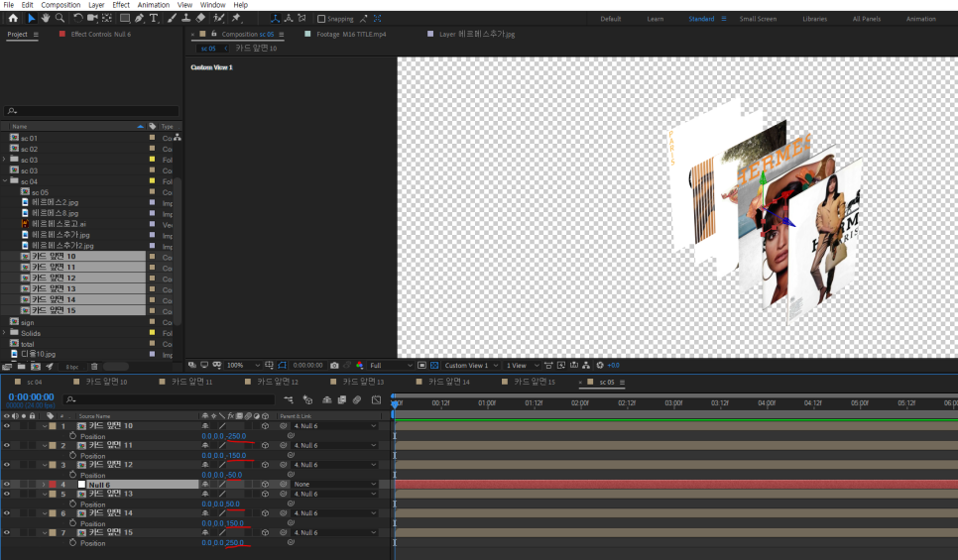Select the Type tool
Image resolution: width=958 pixels, height=560 pixels.
[x=154, y=18]
